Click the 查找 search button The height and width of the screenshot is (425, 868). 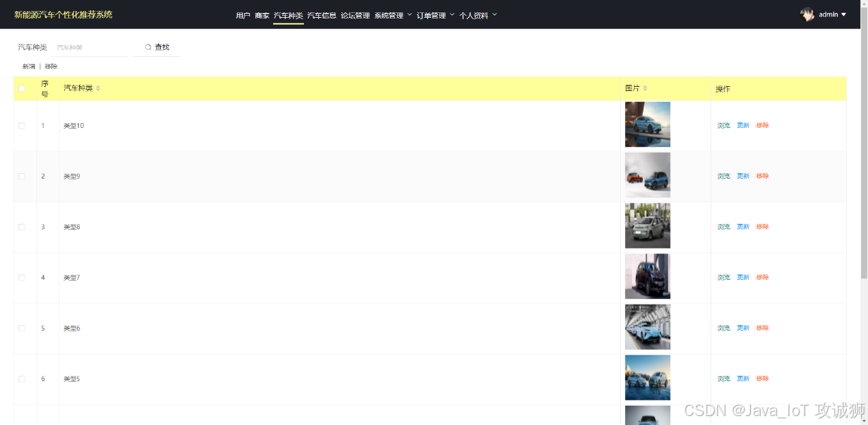(157, 47)
